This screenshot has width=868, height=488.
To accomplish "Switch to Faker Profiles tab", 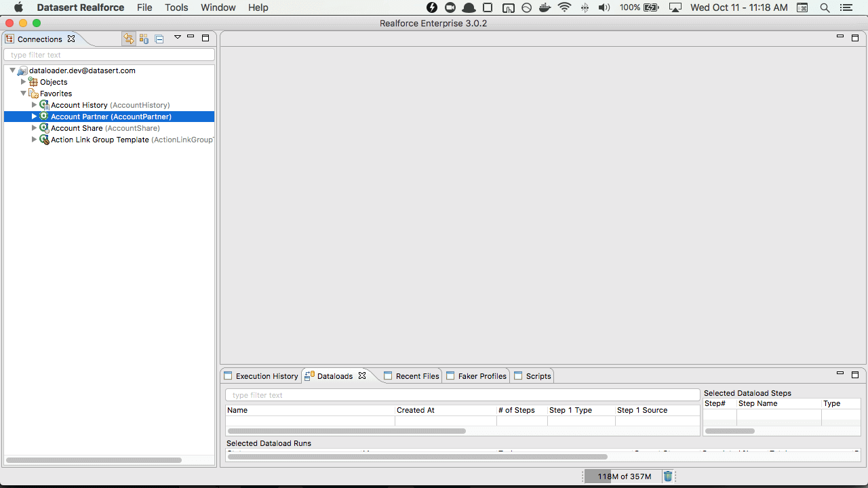I will click(x=477, y=376).
